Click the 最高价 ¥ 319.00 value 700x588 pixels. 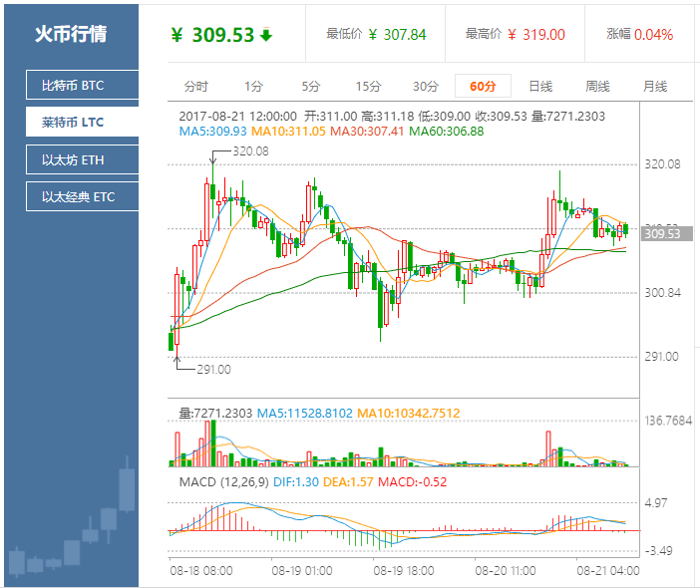pyautogui.click(x=536, y=34)
